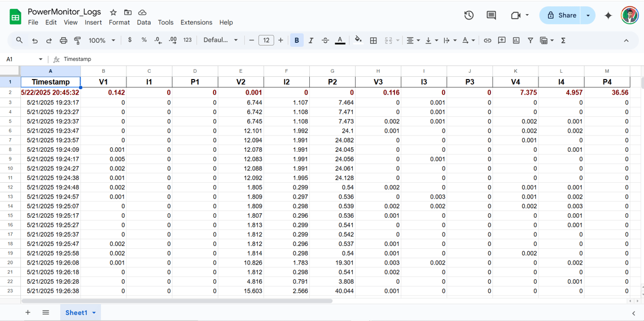
Task: Open the Google account avatar
Action: tap(629, 15)
